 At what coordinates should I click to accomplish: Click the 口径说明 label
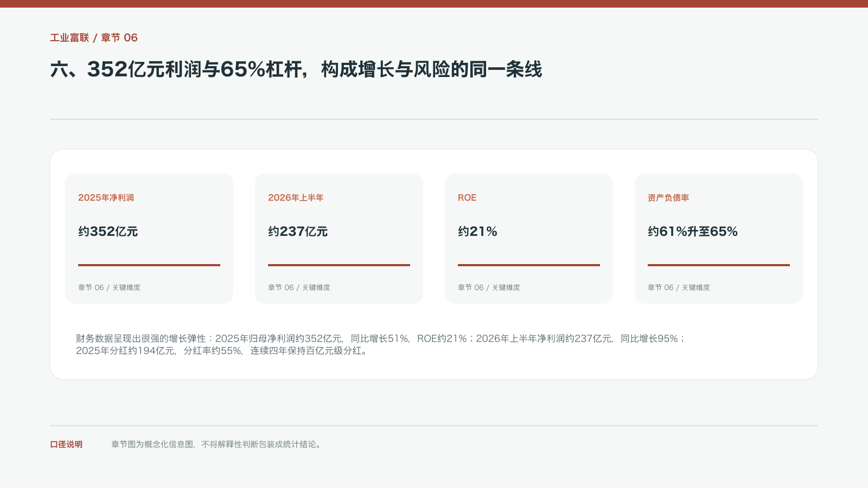click(66, 444)
